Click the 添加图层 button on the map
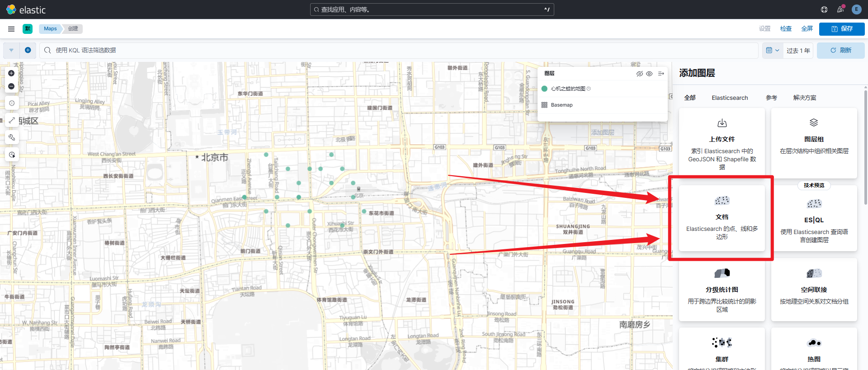This screenshot has width=868, height=370. (x=603, y=132)
